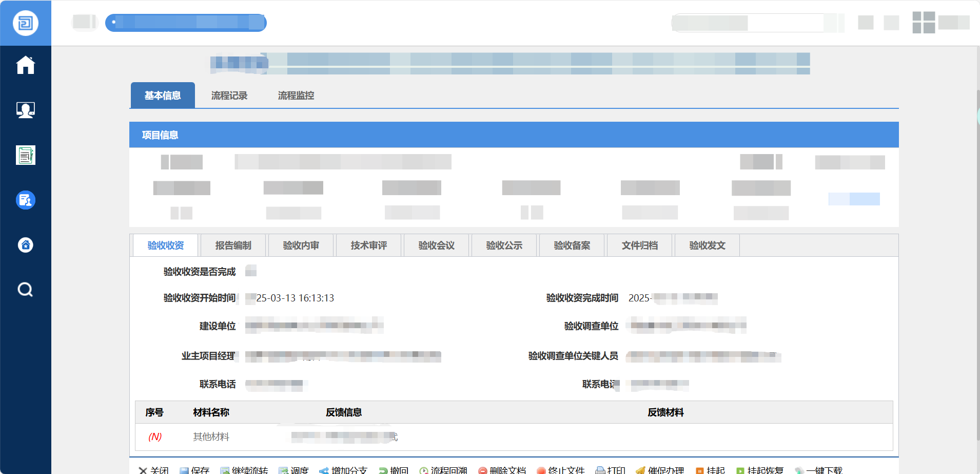
Task: Click the 反馈材料 column header
Action: tap(665, 412)
